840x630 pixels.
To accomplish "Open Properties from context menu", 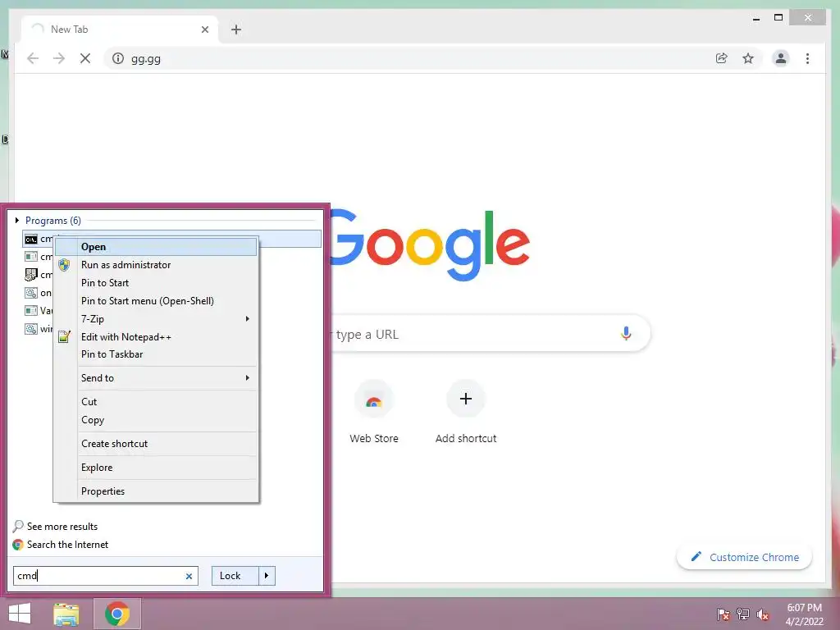I will [156, 491].
